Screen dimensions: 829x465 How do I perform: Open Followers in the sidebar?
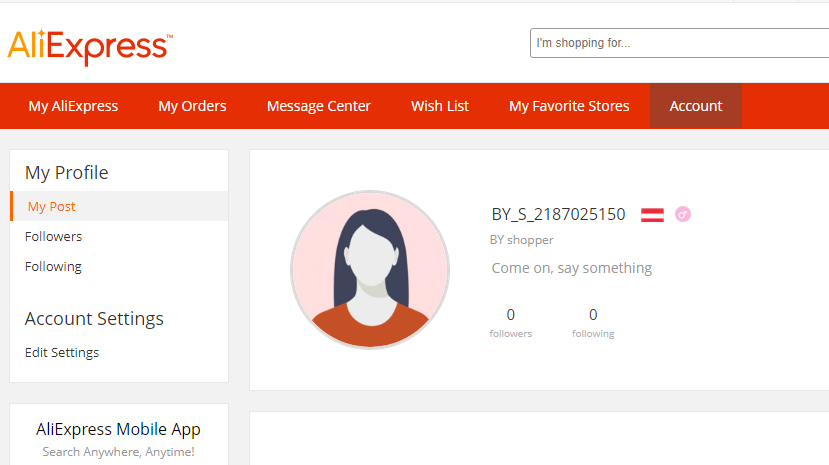click(53, 236)
